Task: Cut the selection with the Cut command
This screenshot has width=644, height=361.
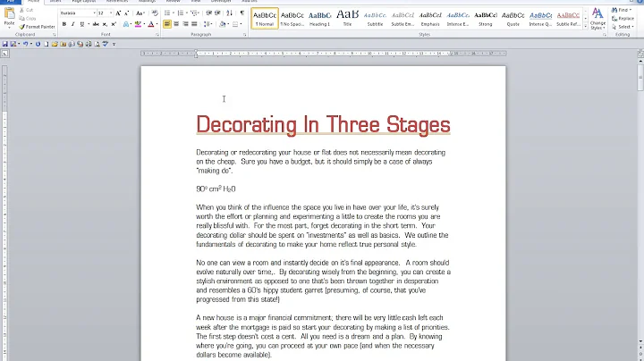Action: (x=26, y=10)
